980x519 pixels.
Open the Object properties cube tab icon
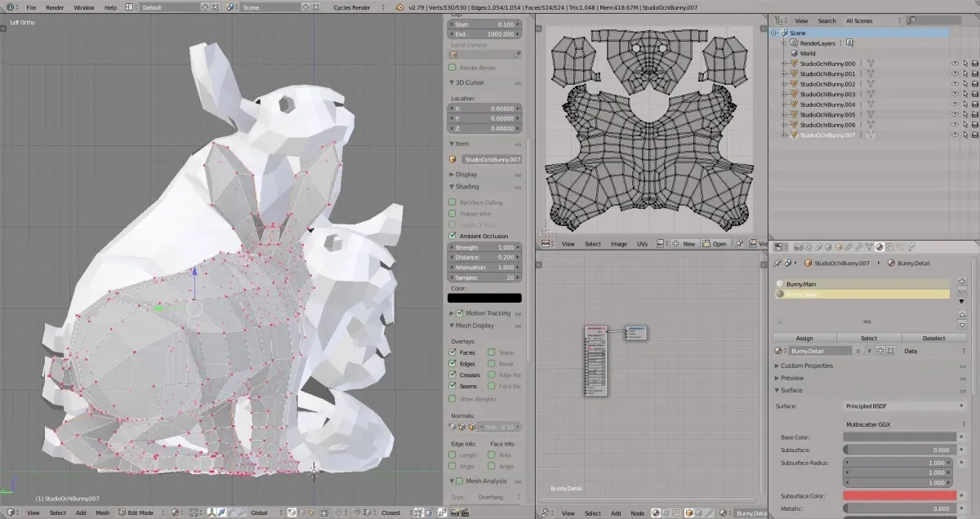(839, 247)
